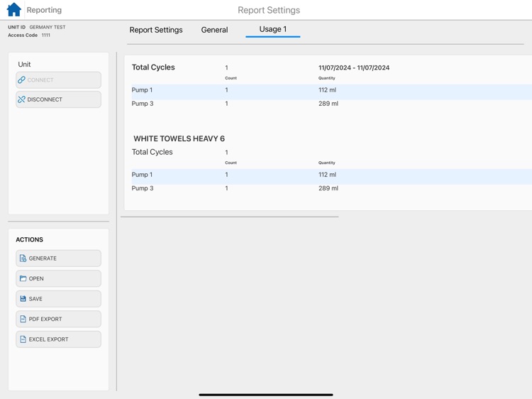Go to the home screen icon
This screenshot has width=532, height=399.
pos(14,9)
